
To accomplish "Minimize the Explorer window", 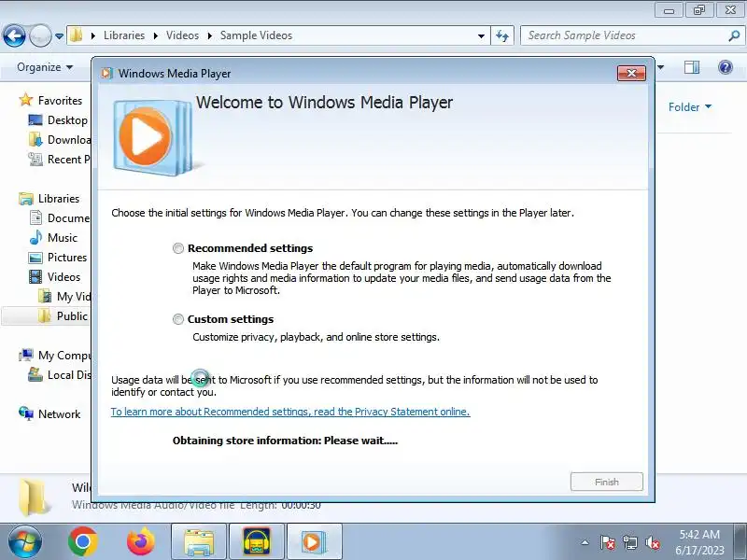I will coord(669,10).
